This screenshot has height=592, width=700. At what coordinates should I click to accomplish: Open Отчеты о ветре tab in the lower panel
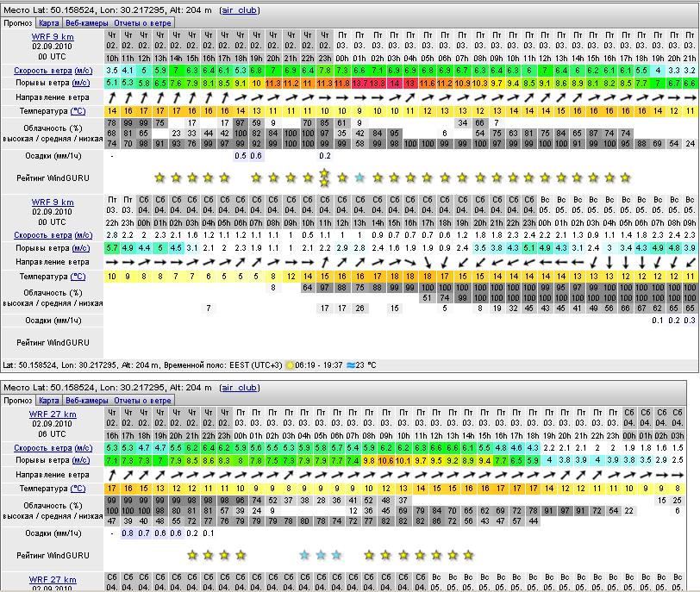click(142, 401)
